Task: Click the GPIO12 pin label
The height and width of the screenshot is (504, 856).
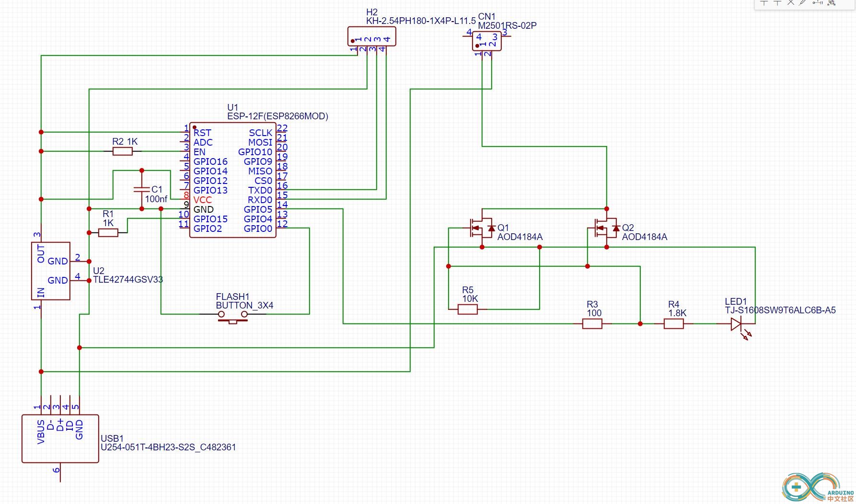Action: 210,181
